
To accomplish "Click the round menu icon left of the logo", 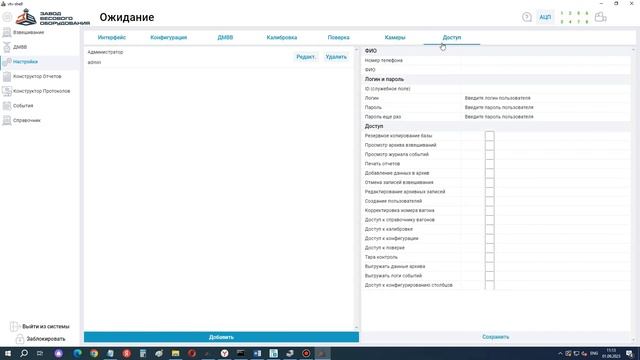I will coord(7,17).
